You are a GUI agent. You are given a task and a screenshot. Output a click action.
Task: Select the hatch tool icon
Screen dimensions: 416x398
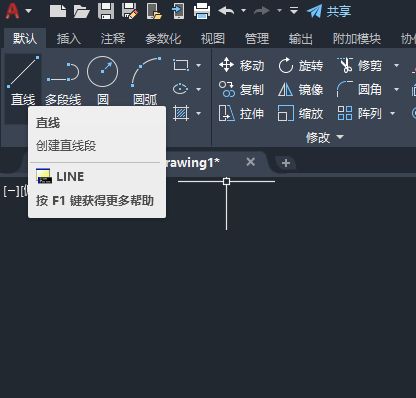click(181, 113)
